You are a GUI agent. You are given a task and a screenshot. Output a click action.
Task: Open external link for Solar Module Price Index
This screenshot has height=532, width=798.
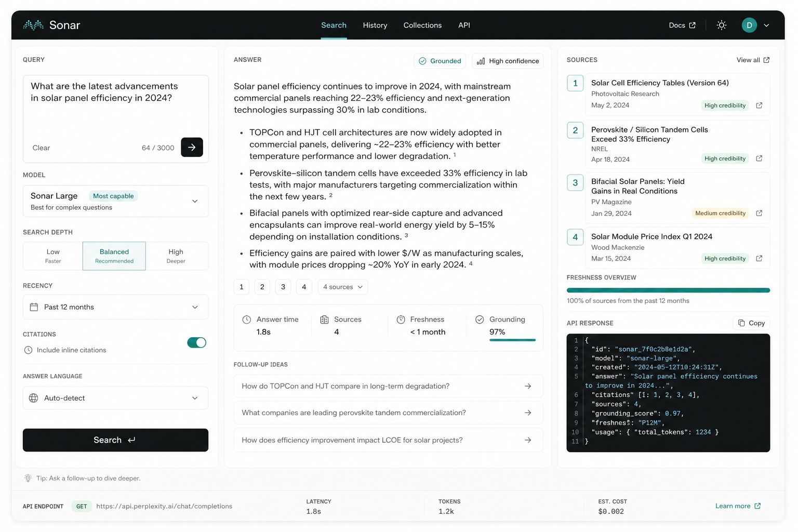coord(759,258)
